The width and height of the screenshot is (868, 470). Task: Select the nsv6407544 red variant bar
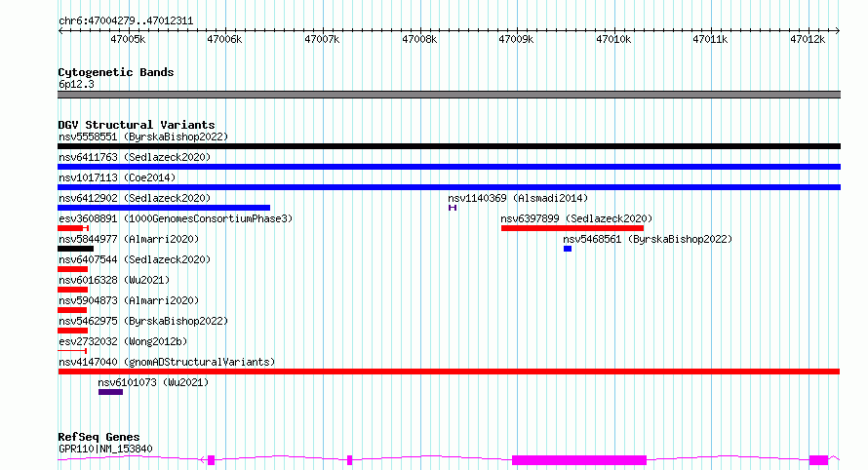pyautogui.click(x=72, y=269)
